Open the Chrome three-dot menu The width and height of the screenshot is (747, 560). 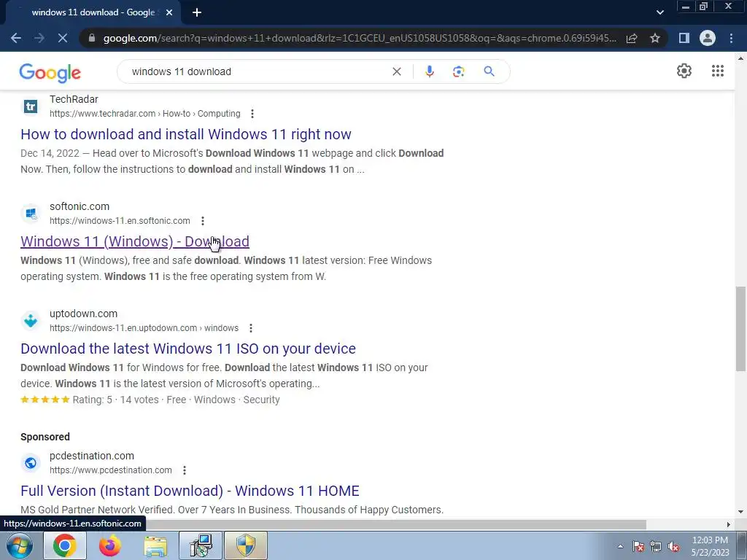coord(731,38)
